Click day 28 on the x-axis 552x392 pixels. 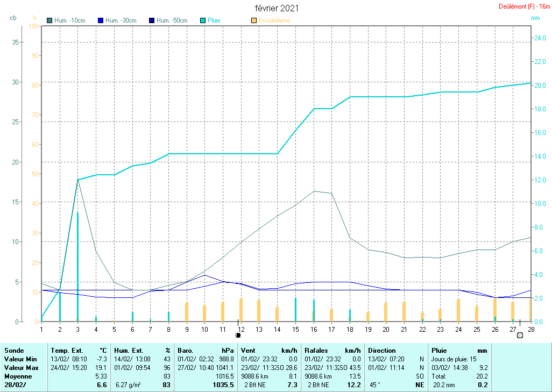tap(531, 329)
